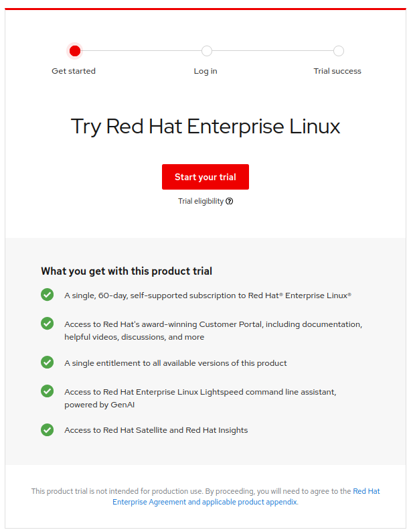Click the checkmark beside Lightspeed command line assistant
This screenshot has width=409, height=532.
(x=47, y=391)
